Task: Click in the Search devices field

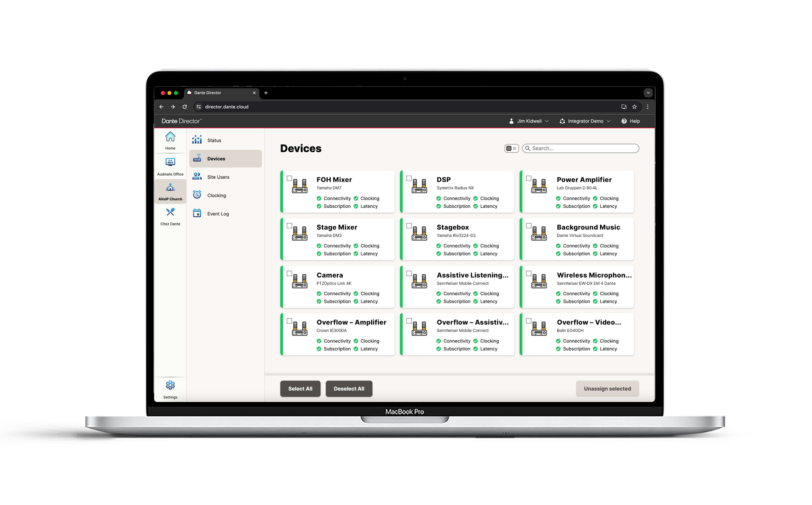Action: [581, 148]
